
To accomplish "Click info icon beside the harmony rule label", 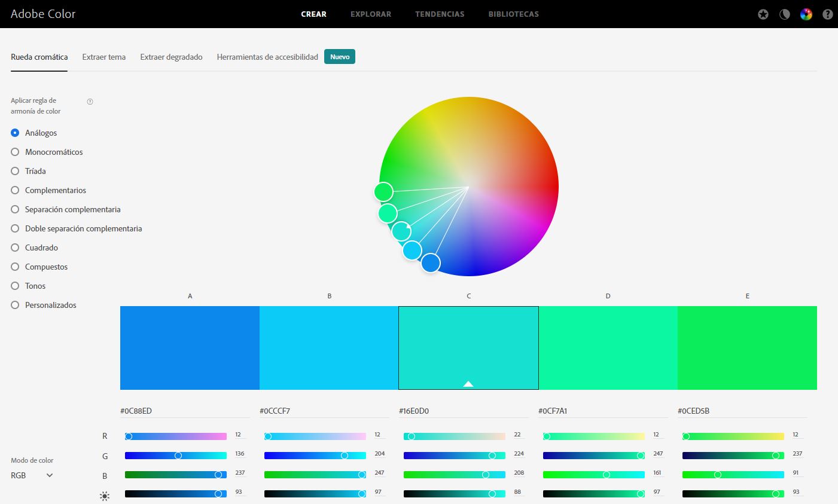I will click(x=90, y=102).
